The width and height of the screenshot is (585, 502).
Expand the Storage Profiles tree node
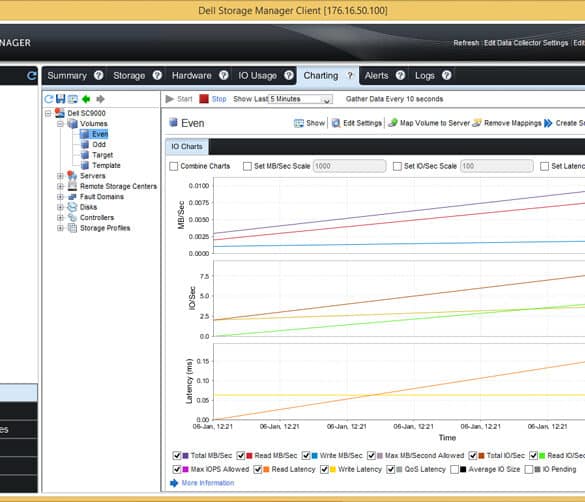click(60, 228)
